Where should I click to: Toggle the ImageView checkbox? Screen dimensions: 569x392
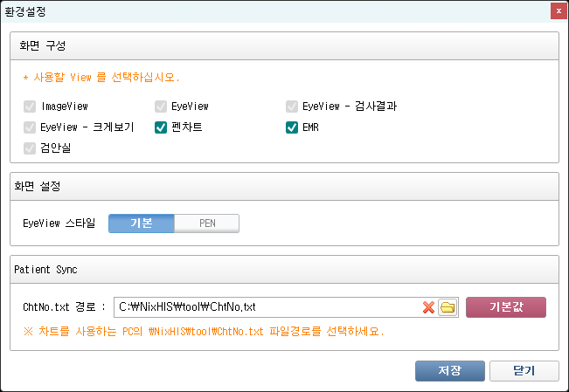tap(31, 107)
